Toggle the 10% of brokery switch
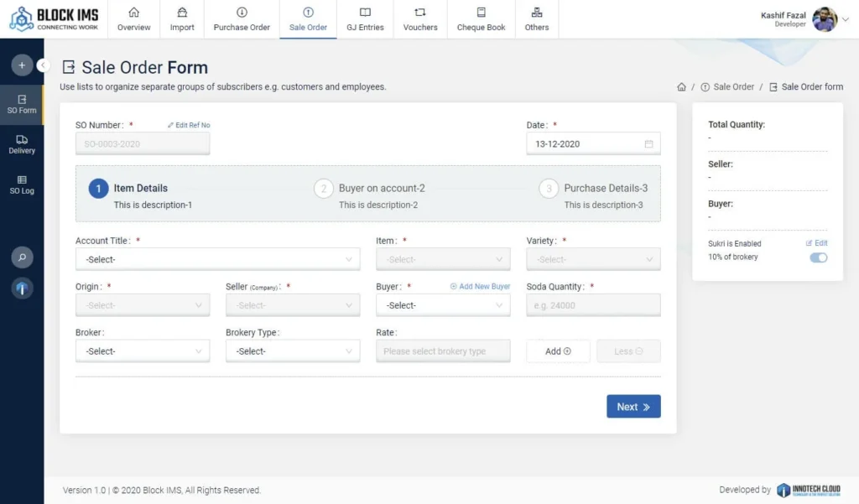The width and height of the screenshot is (859, 504). click(x=818, y=257)
